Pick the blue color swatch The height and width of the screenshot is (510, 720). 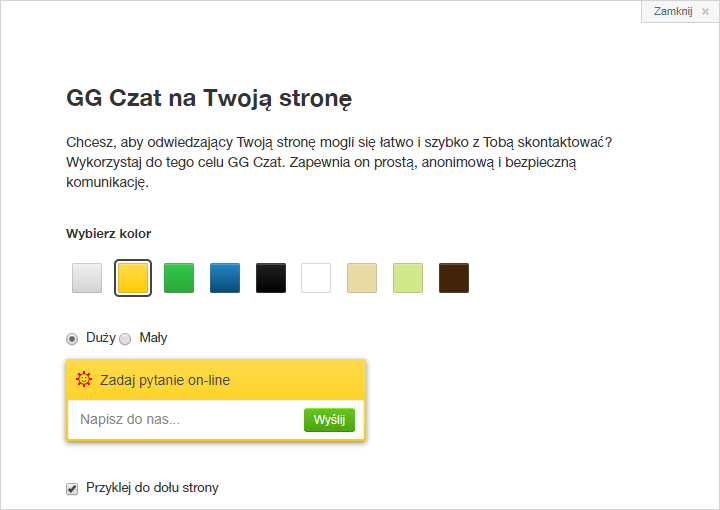tap(225, 278)
